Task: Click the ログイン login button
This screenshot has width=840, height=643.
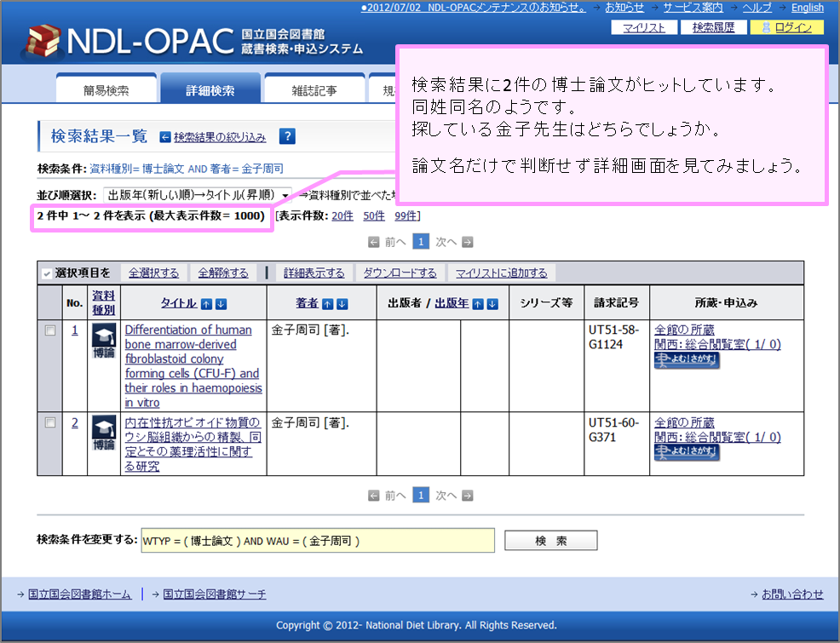Action: tap(786, 27)
